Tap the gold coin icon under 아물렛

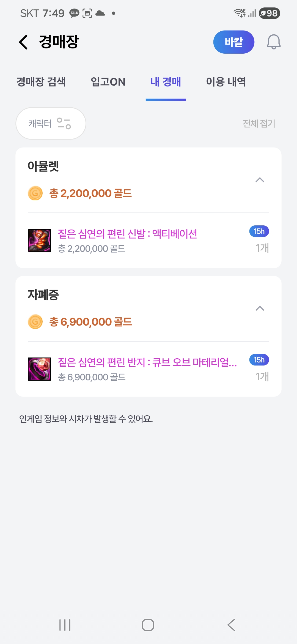35,193
